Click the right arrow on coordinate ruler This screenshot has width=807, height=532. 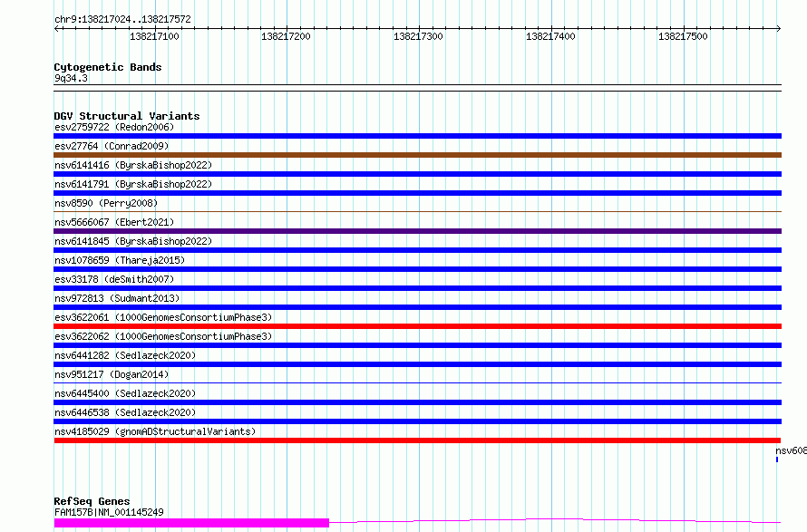tap(779, 29)
